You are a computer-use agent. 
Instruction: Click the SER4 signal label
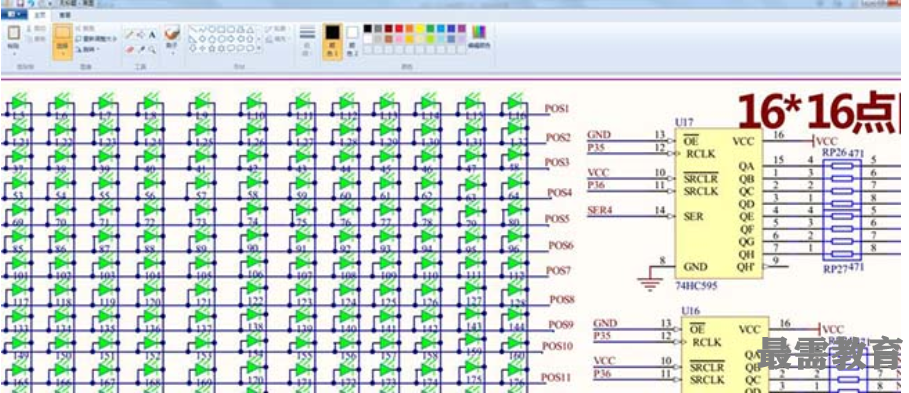click(x=599, y=210)
